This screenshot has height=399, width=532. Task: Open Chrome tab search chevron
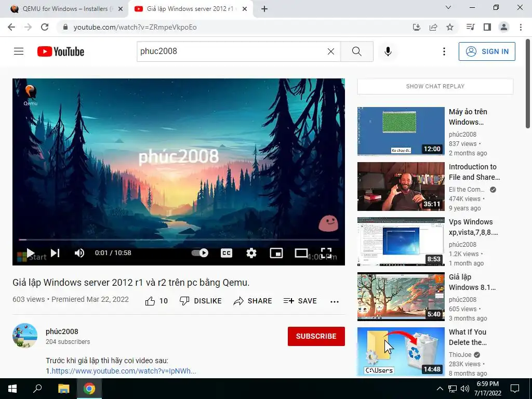coord(448,7)
